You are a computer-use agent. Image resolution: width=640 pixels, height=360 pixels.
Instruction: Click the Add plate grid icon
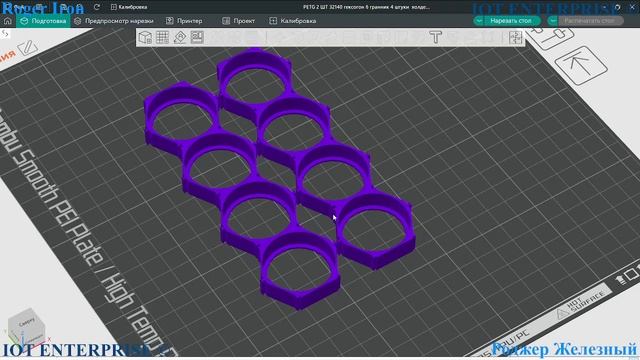tap(162, 38)
